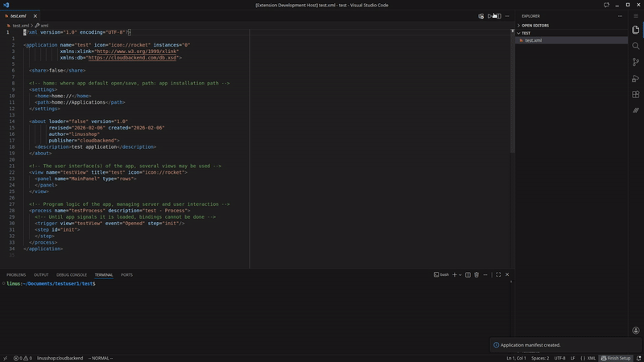Viewport: 644px width, 362px height.
Task: Click the run play icon in editor toolbar
Action: [x=489, y=16]
